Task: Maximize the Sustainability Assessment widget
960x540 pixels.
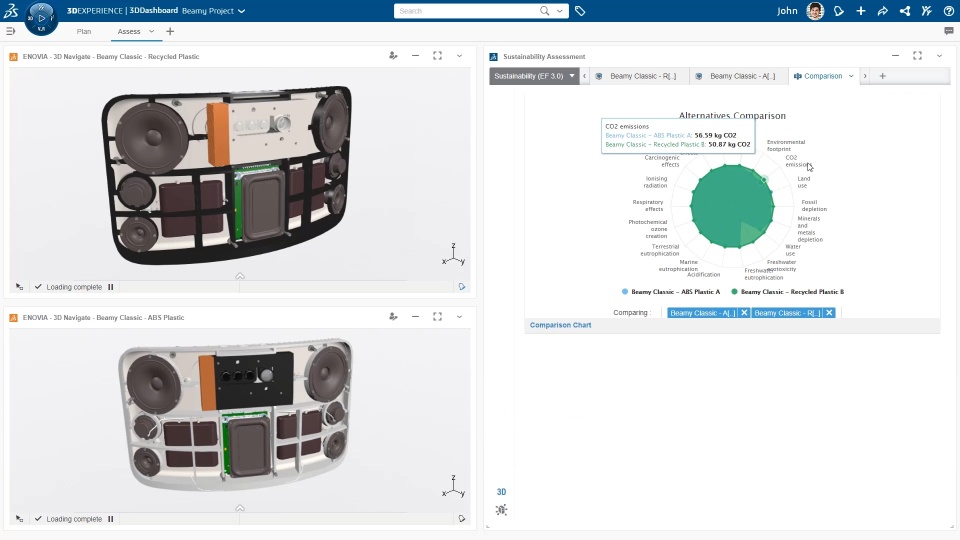Action: 917,56
